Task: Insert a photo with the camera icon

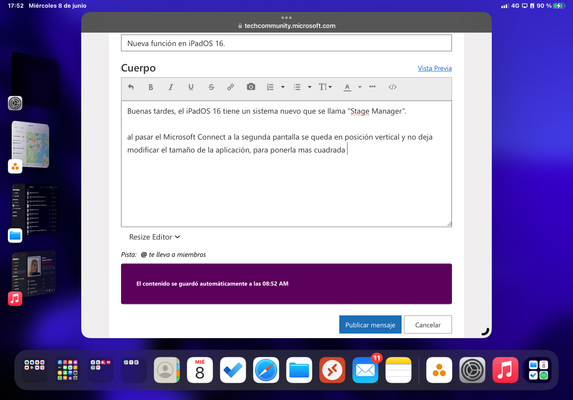Action: tap(251, 87)
